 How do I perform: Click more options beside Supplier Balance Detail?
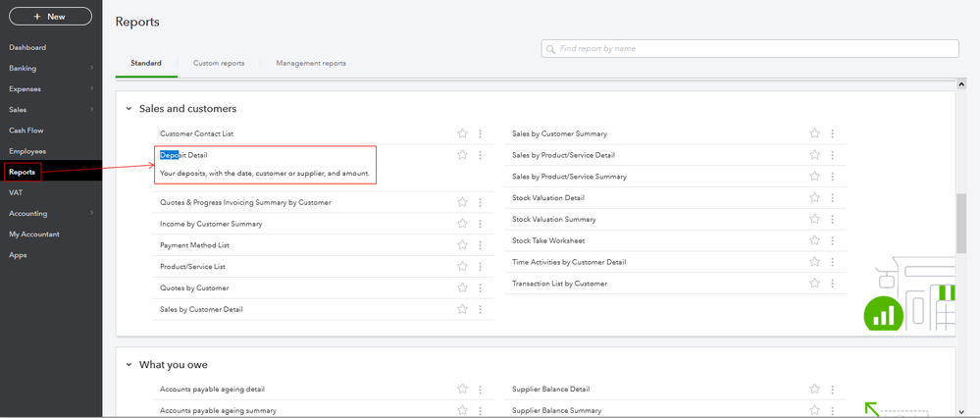pos(832,390)
